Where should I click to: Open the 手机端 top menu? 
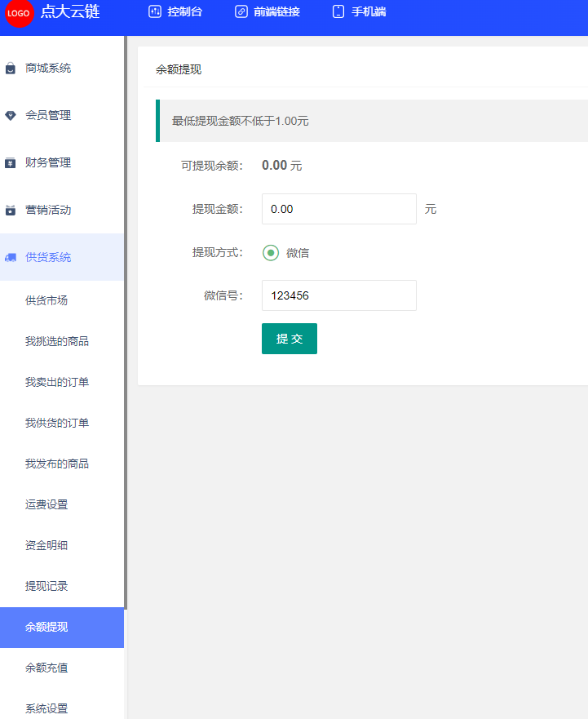pos(360,12)
